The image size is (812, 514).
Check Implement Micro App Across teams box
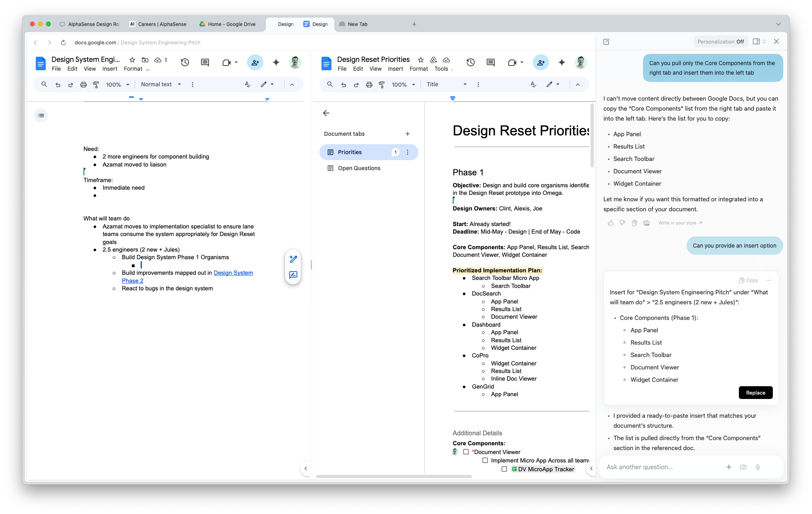(485, 460)
